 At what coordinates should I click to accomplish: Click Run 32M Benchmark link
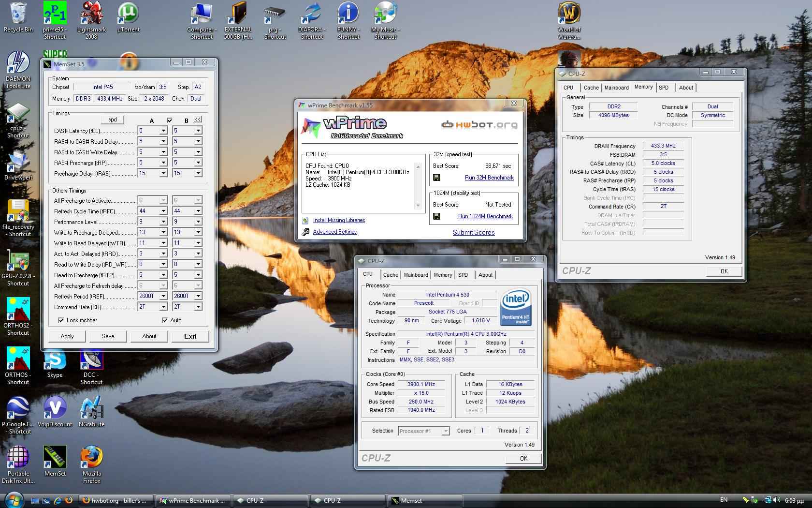[x=489, y=178]
